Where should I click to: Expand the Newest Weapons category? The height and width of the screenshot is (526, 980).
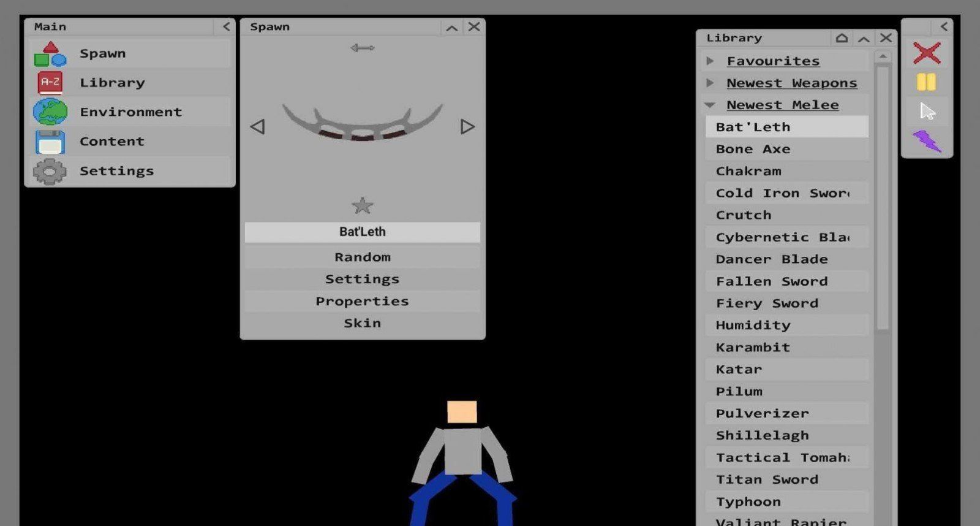pos(710,83)
